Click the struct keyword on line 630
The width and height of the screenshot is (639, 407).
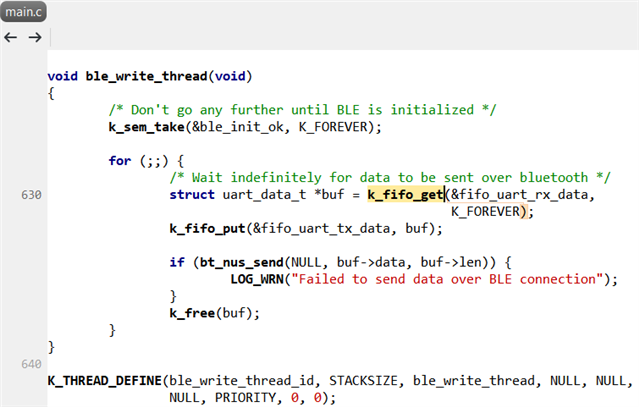pos(192,195)
